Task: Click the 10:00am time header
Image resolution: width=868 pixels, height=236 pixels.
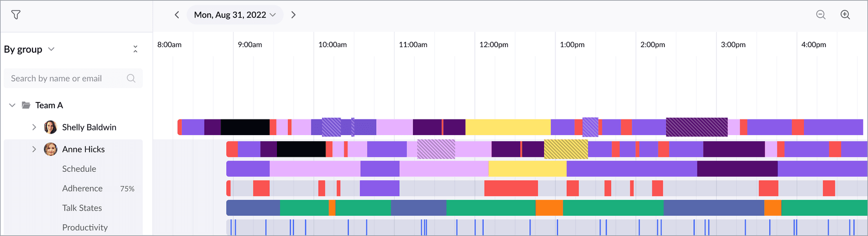Action: pos(332,45)
